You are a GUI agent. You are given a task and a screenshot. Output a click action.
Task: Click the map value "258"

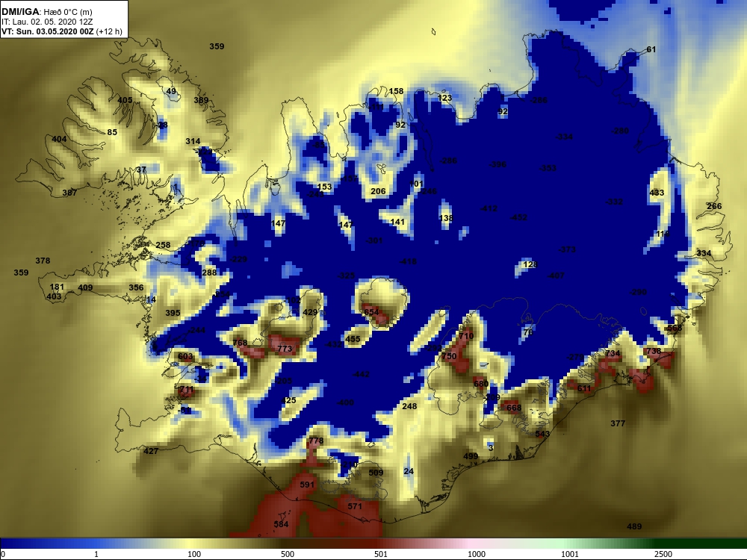point(163,245)
